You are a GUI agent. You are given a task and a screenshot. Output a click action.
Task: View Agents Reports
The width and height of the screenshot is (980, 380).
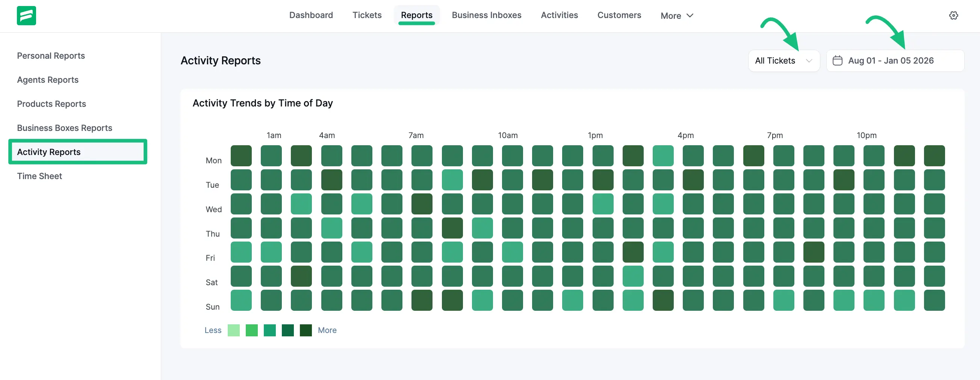[48, 80]
